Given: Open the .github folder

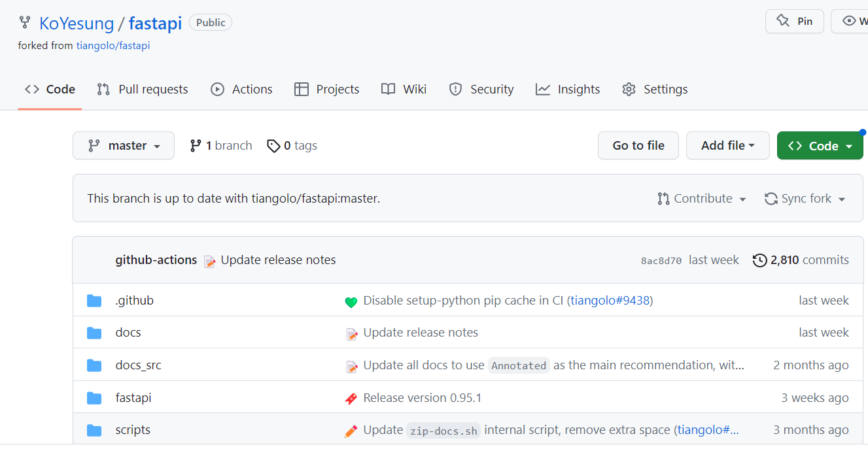Looking at the screenshot, I should coord(135,301).
